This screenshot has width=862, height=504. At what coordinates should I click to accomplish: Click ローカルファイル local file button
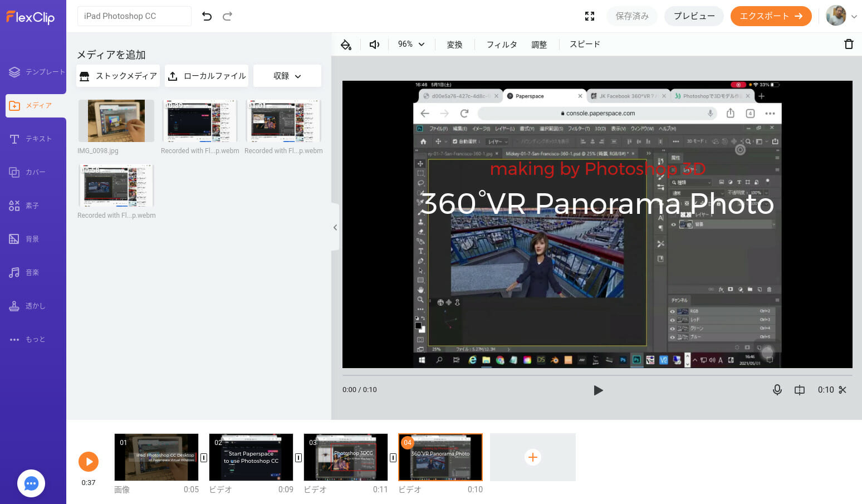pyautogui.click(x=207, y=76)
